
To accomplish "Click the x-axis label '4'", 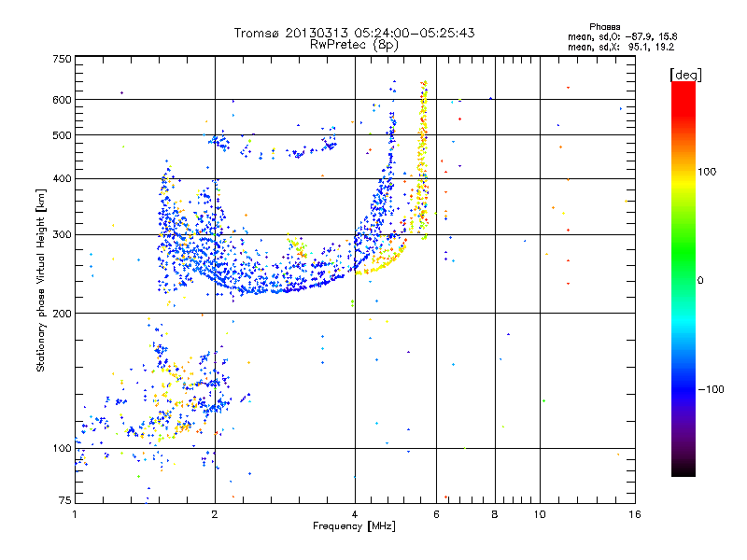I will 355,514.
